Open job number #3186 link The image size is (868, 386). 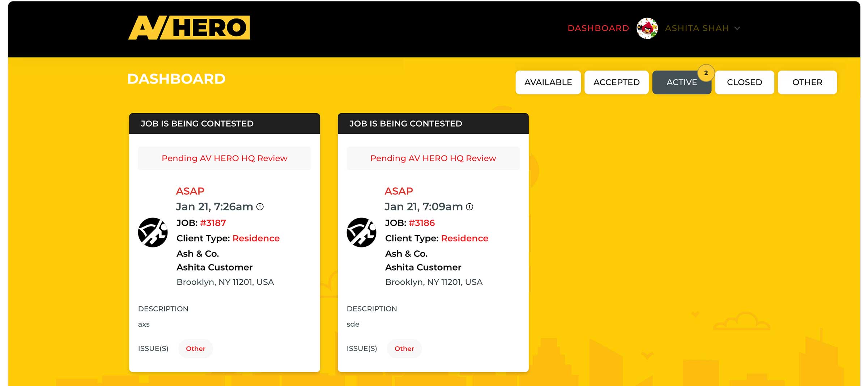[x=422, y=223]
